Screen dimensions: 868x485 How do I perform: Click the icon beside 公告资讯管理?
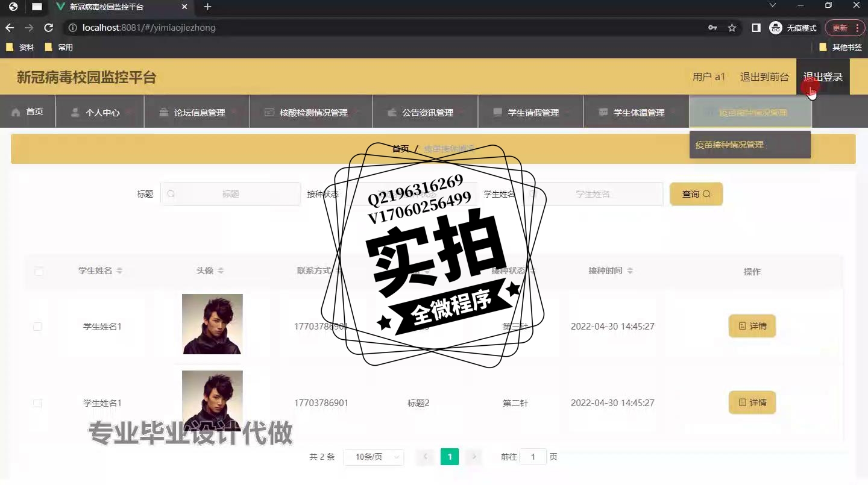point(392,112)
